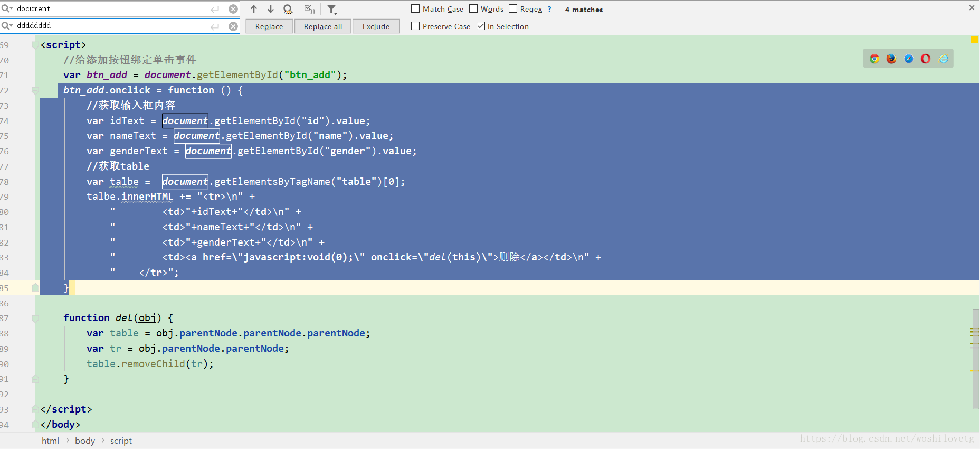Viewport: 980px width, 449px height.
Task: Clear the find field text
Action: point(233,9)
